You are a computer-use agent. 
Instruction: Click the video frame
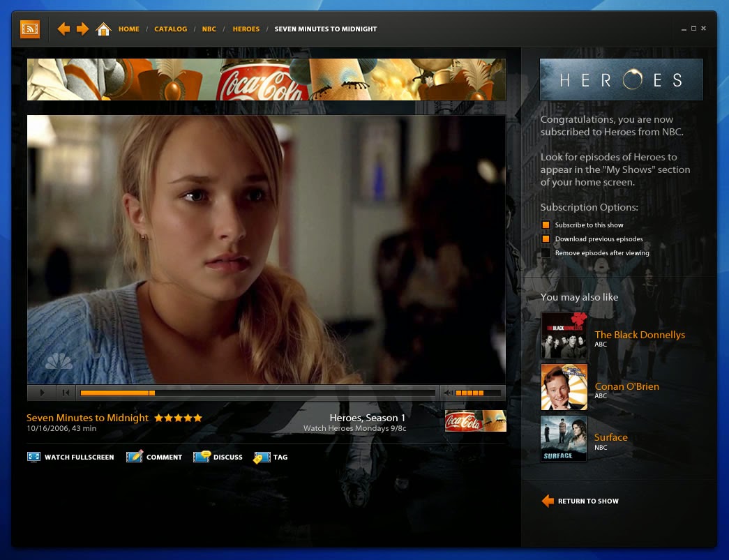point(266,249)
